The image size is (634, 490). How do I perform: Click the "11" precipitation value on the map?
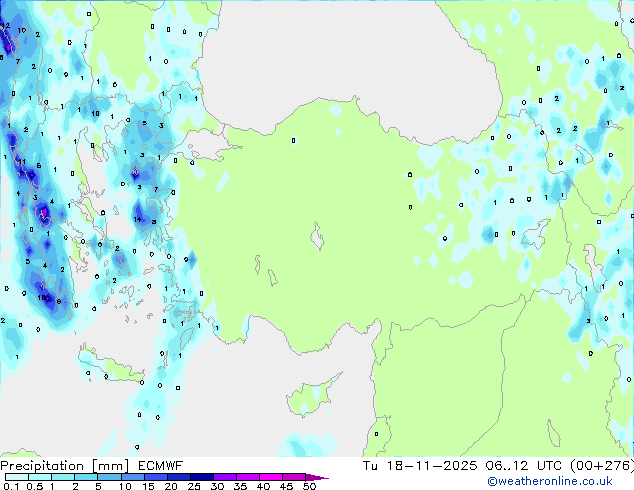[x=22, y=162]
